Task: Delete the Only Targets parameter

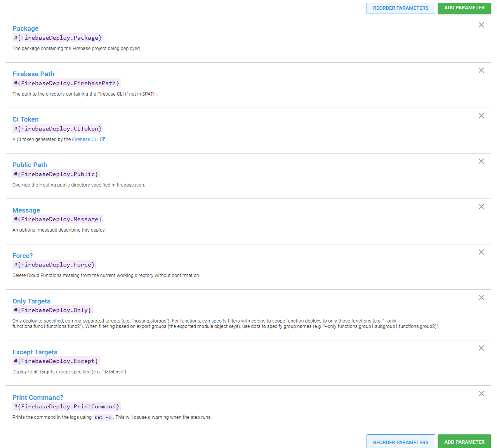Action: coord(481,297)
